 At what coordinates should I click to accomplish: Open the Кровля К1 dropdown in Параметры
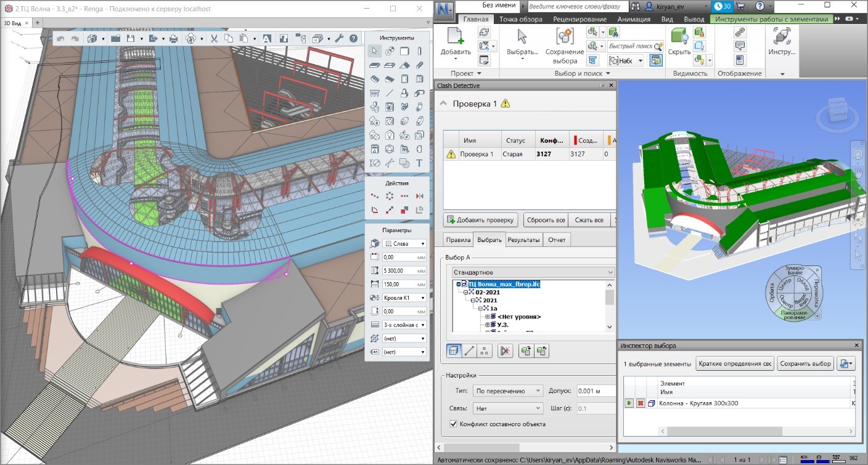click(404, 297)
